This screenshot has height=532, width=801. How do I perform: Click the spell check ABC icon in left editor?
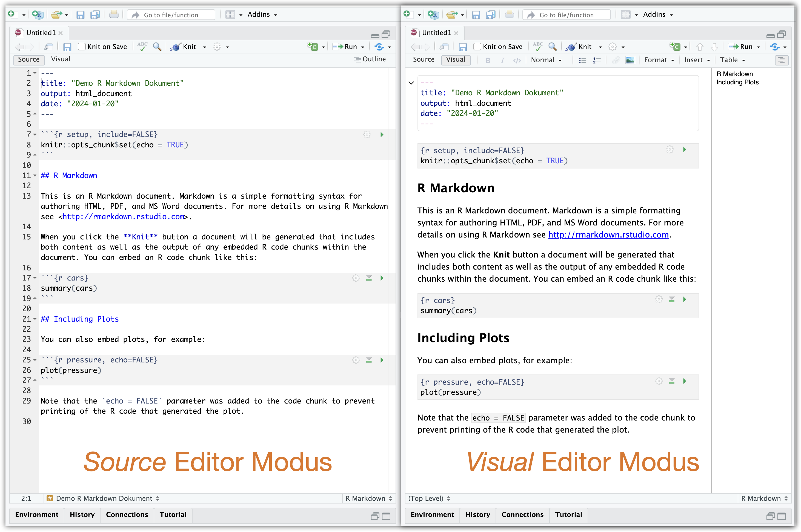click(x=142, y=47)
